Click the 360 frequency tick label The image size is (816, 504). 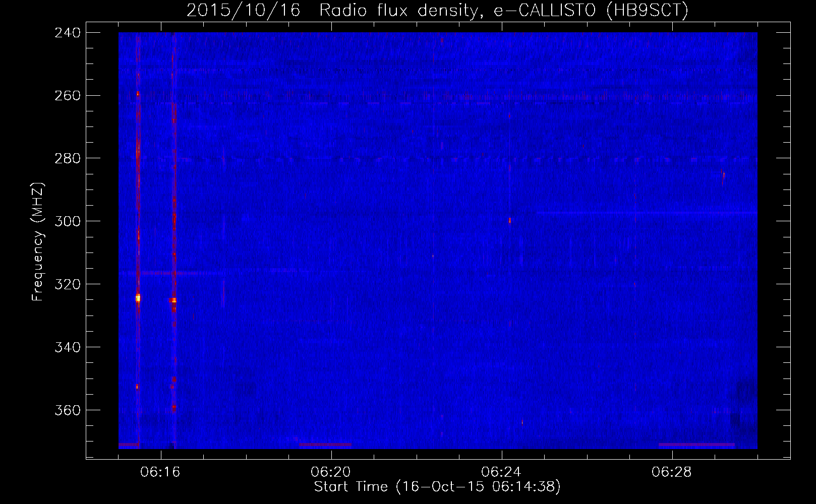click(x=67, y=411)
